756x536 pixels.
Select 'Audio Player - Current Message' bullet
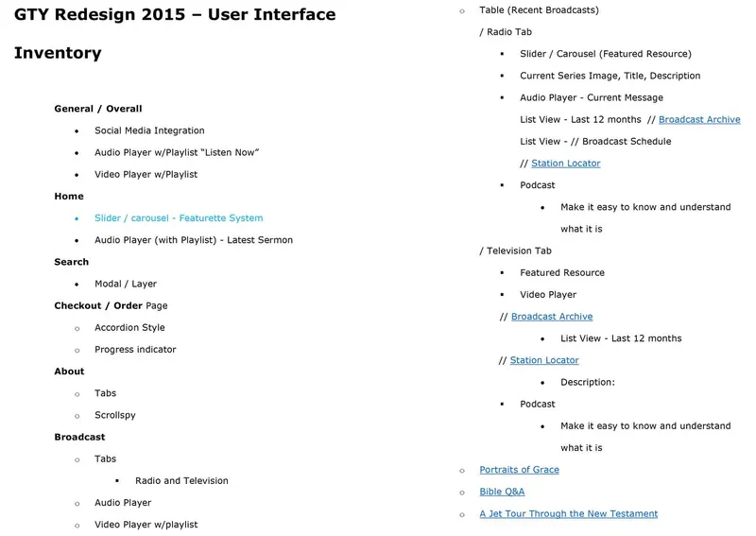(x=592, y=97)
